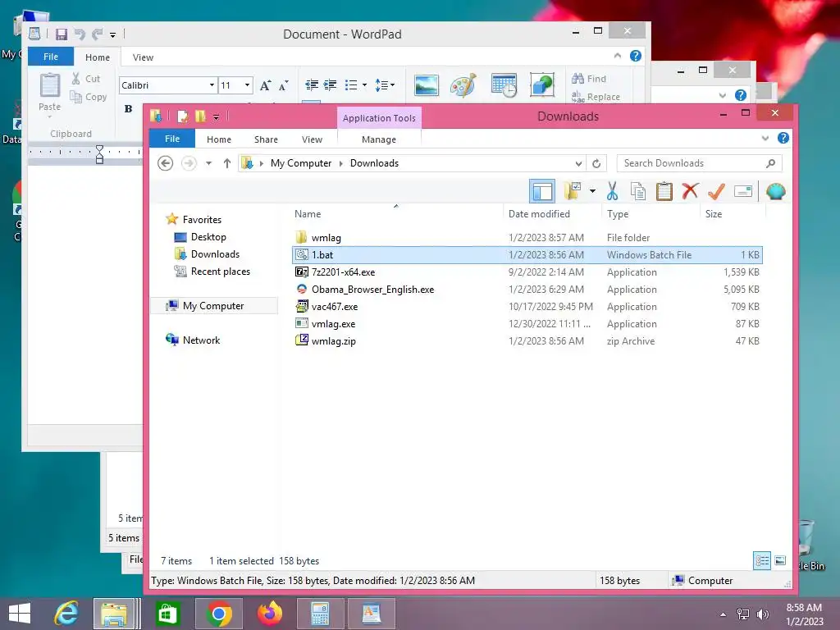Click the Cut scissors icon in Downloads toolbar
The height and width of the screenshot is (630, 840).
click(x=612, y=191)
